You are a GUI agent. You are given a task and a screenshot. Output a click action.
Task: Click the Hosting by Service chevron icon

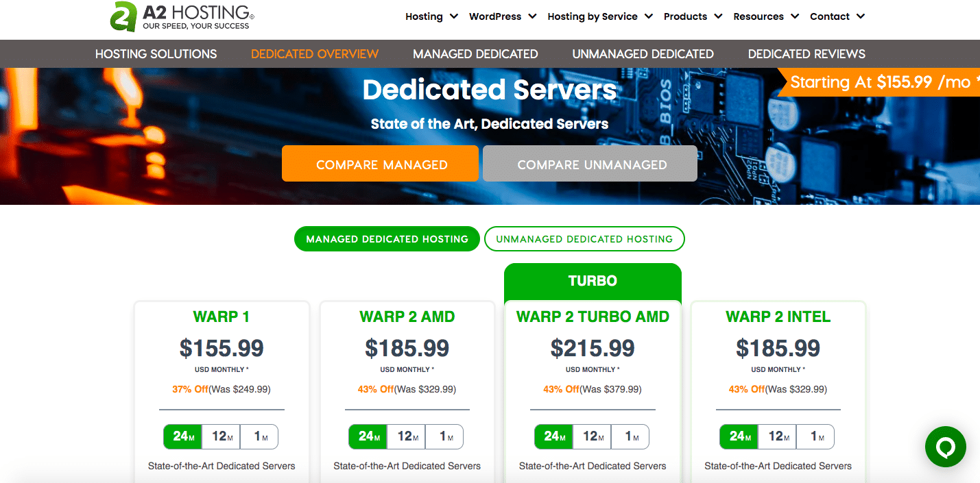pyautogui.click(x=648, y=16)
